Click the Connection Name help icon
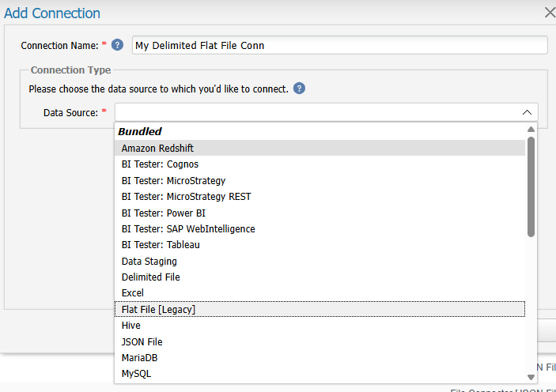Screen dimensions: 556x392 point(117,45)
